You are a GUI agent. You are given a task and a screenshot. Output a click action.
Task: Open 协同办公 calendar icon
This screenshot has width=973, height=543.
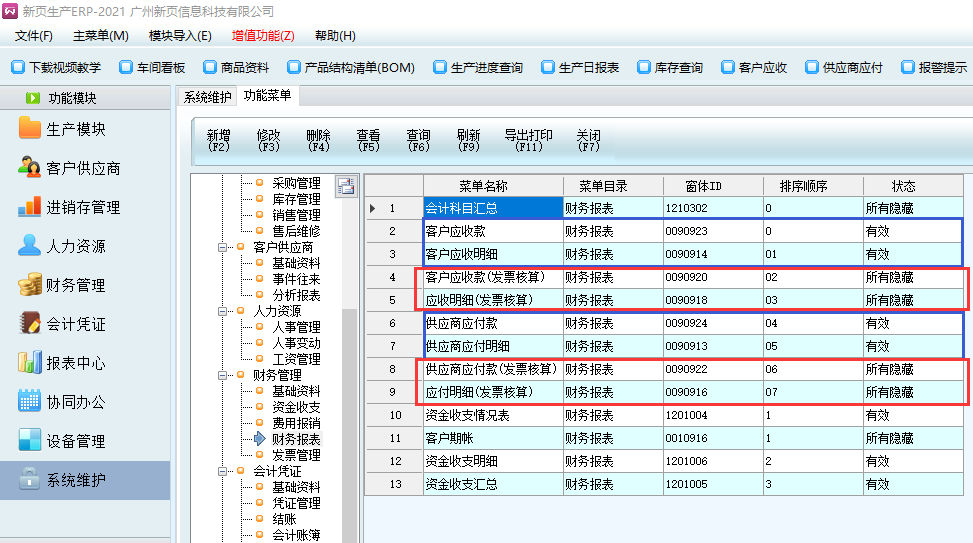[x=29, y=402]
